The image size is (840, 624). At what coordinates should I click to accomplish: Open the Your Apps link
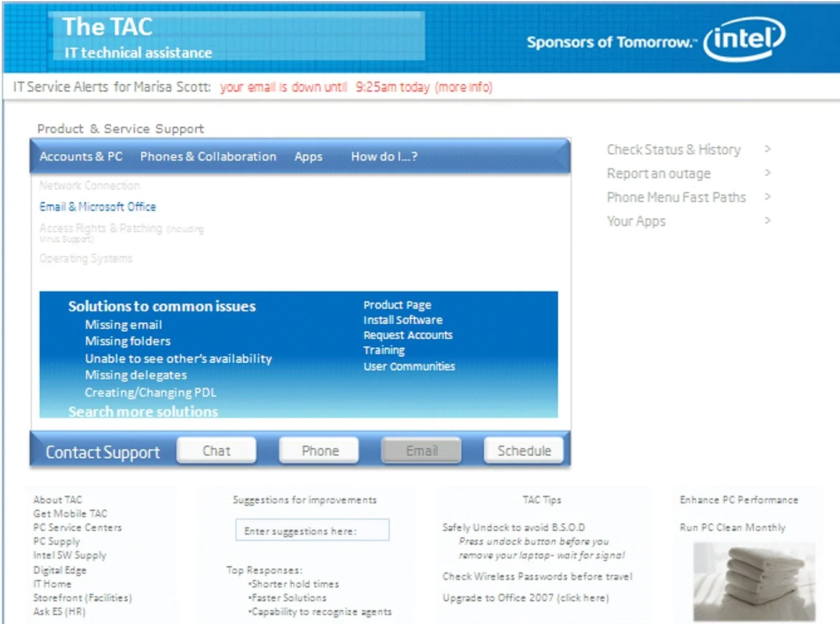(636, 221)
